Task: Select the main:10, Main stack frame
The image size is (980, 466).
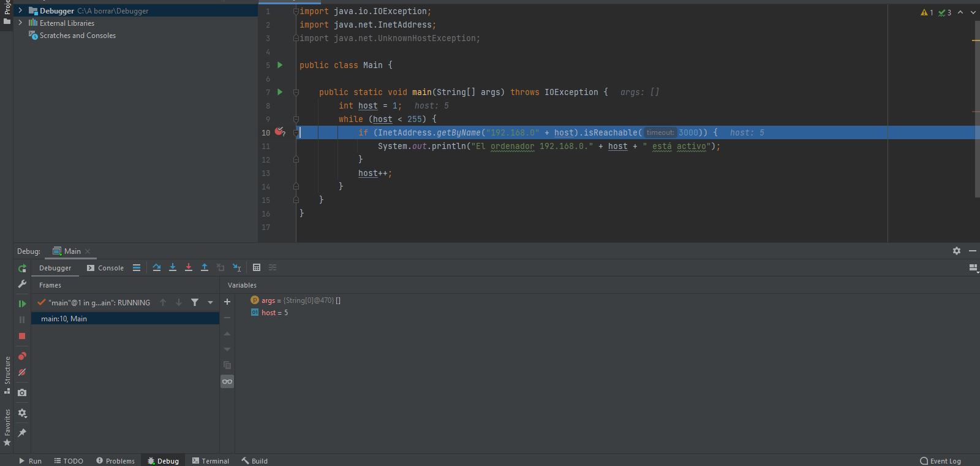Action: (x=126, y=319)
